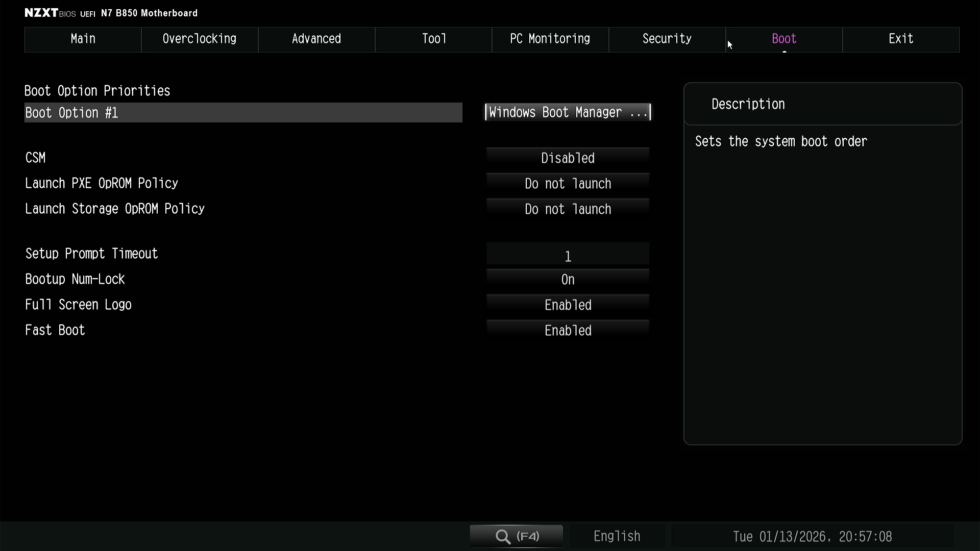Open the Advanced tab
Viewport: 980px width, 551px height.
point(316,39)
